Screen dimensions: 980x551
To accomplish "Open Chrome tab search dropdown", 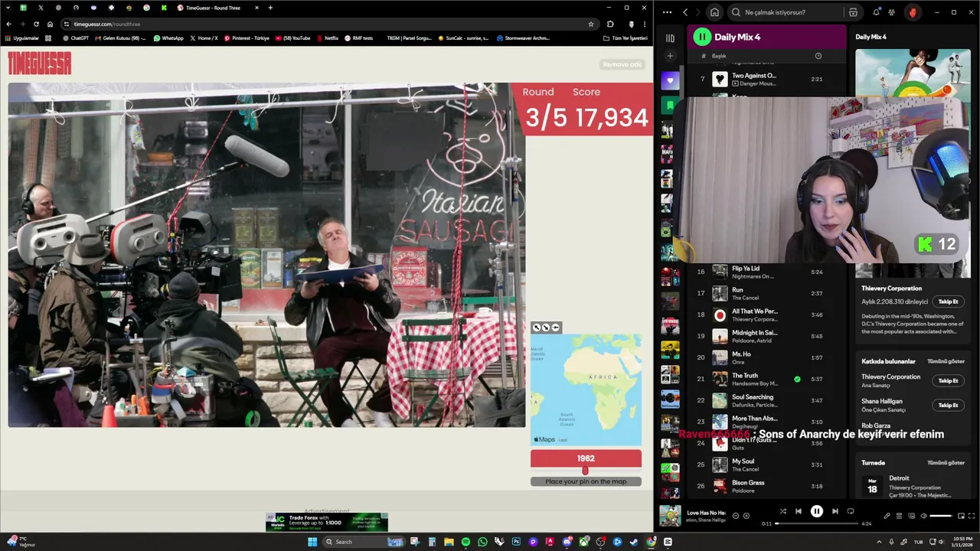I will click(8, 8).
